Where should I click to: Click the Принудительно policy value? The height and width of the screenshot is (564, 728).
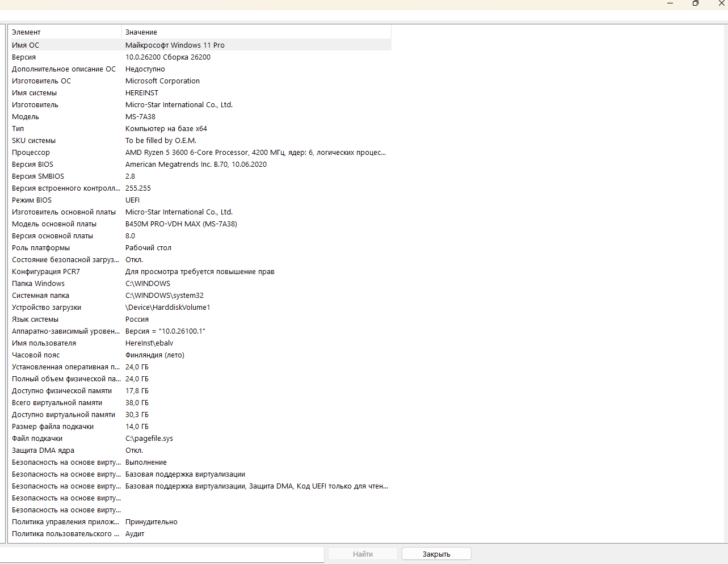[152, 521]
